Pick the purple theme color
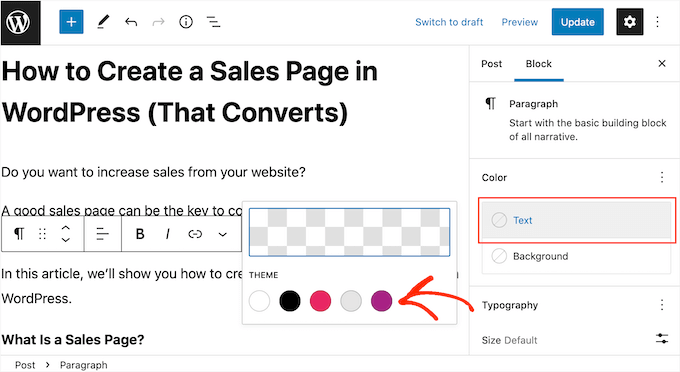This screenshot has height=372, width=680. (382, 301)
